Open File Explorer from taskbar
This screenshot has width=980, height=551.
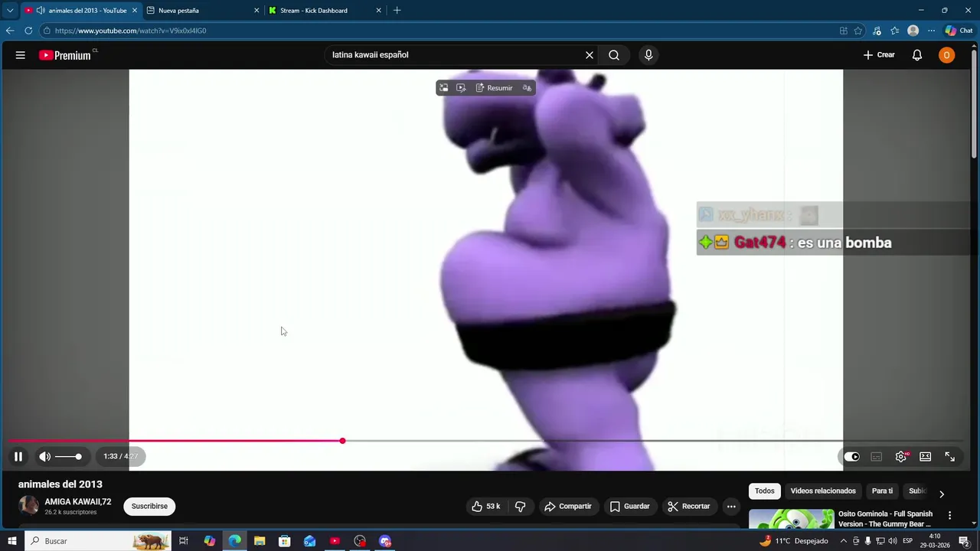[x=260, y=541]
